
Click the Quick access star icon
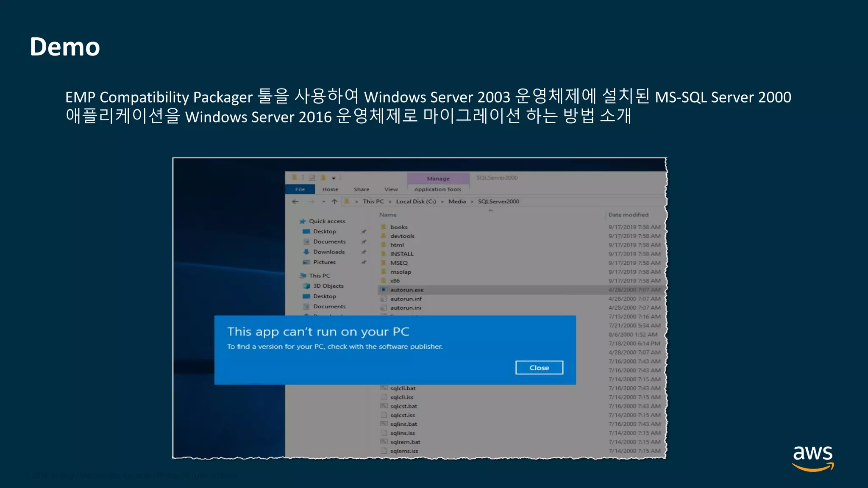pyautogui.click(x=303, y=221)
